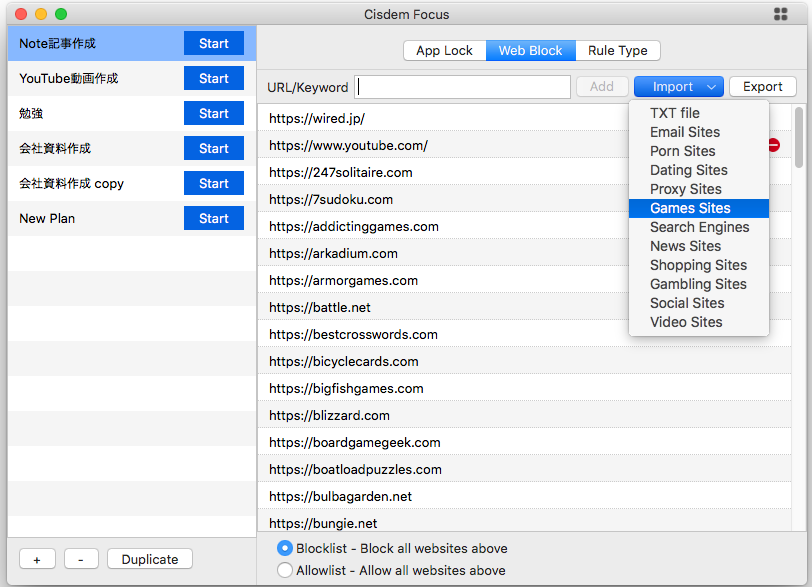
Task: Switch to the Rule Type tab
Action: click(x=617, y=51)
